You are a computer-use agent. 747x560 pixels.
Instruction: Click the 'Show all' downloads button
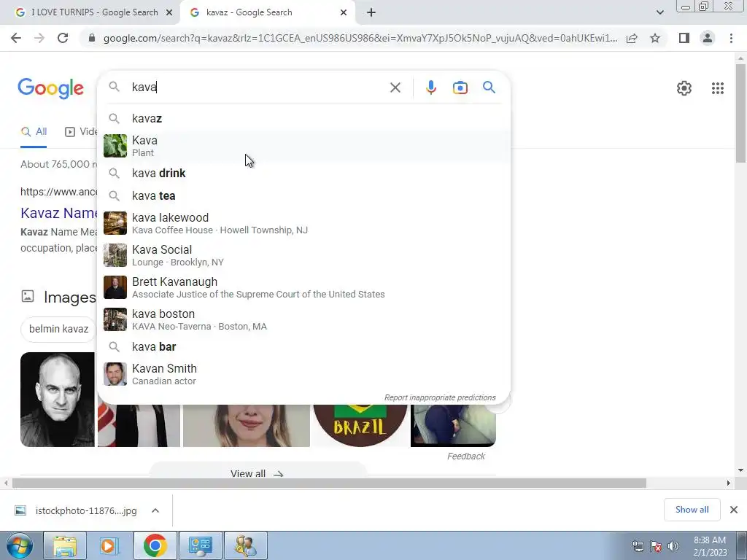pyautogui.click(x=692, y=510)
